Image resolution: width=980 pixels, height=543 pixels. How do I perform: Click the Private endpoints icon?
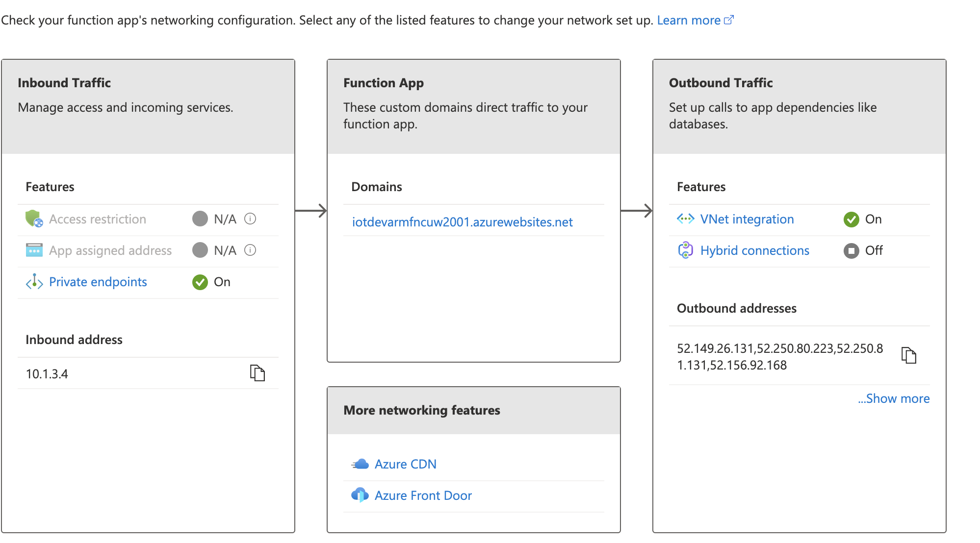(x=34, y=282)
